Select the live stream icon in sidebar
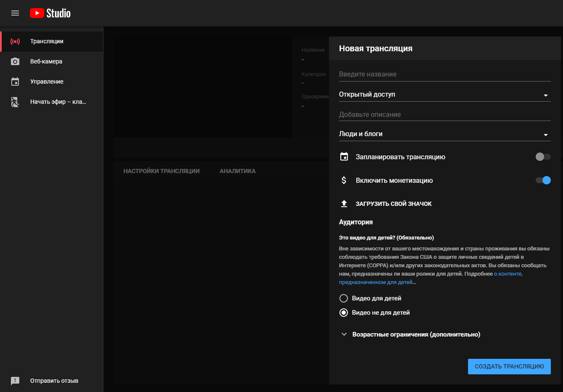 tap(15, 42)
